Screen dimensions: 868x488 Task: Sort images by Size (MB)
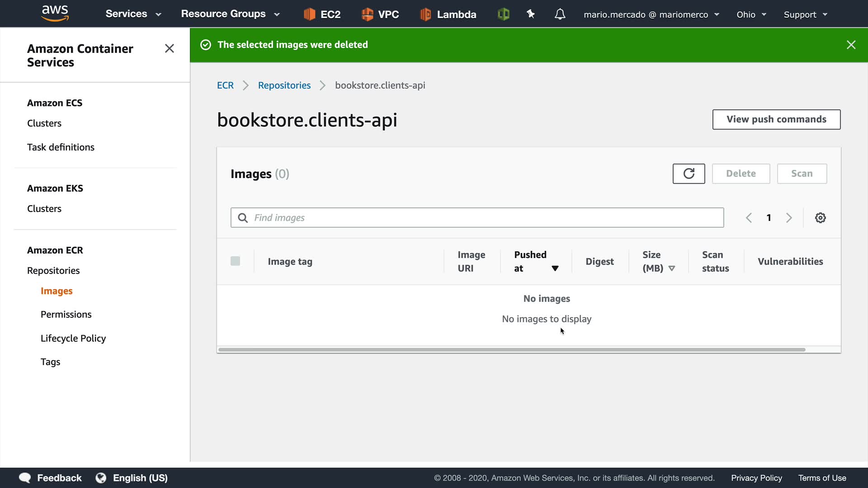tap(671, 268)
